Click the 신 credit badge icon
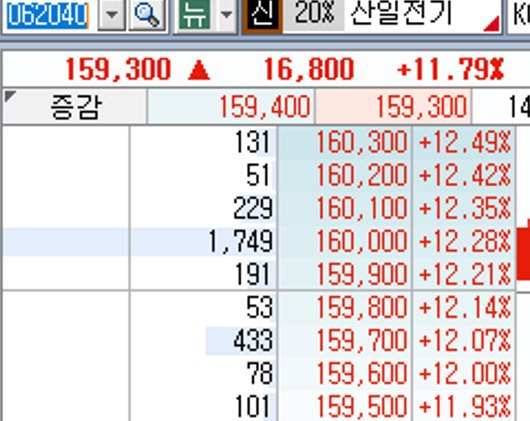 tap(262, 16)
